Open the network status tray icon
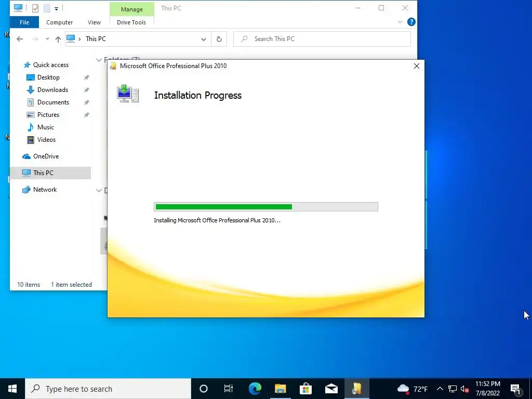This screenshot has width=532, height=399. (x=453, y=389)
